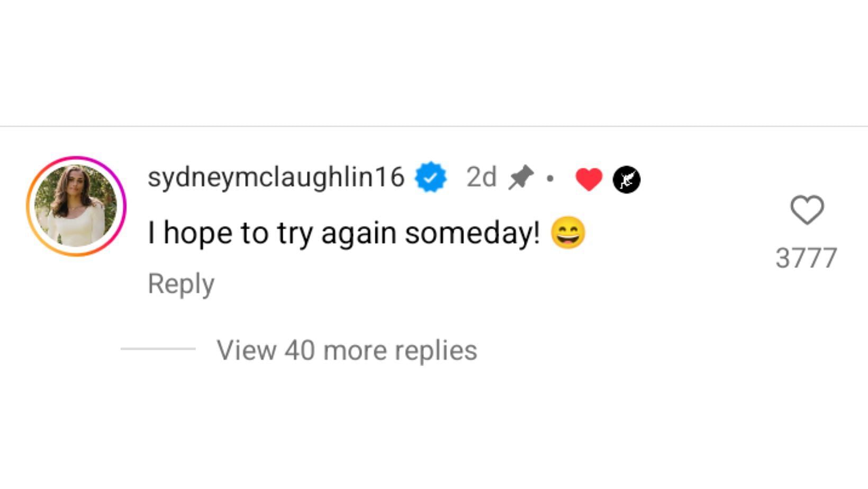Expand View 40 more replies
Image resolution: width=868 pixels, height=489 pixels.
[x=347, y=350]
